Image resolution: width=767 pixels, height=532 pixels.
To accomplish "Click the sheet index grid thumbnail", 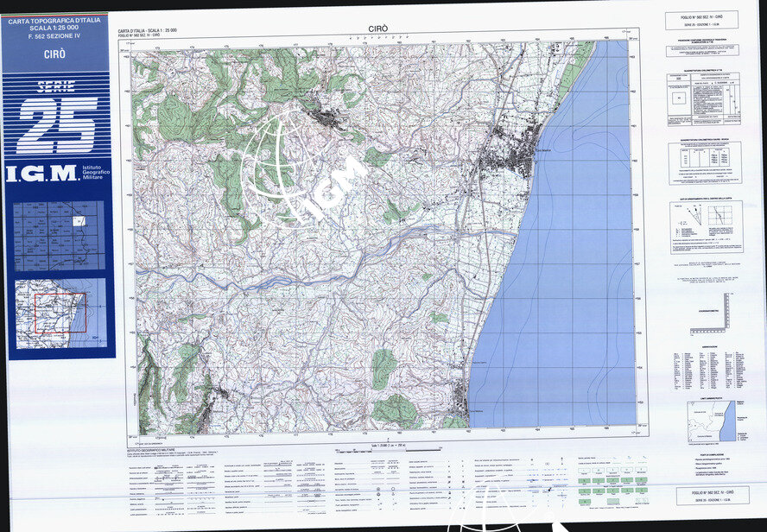I will click(x=60, y=236).
